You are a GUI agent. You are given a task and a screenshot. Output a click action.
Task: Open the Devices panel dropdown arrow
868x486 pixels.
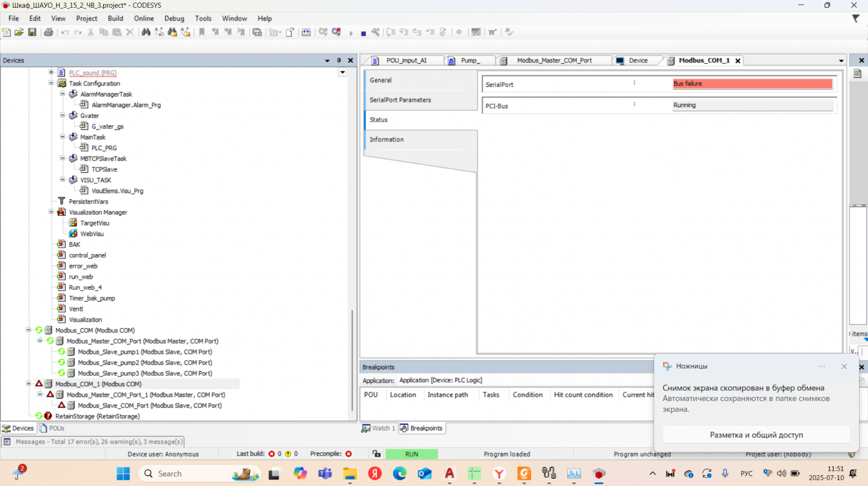pos(327,60)
